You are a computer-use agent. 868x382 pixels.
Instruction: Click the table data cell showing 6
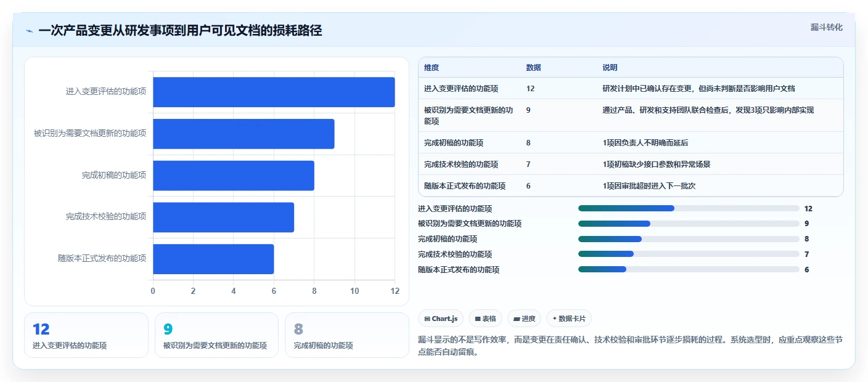pyautogui.click(x=528, y=186)
